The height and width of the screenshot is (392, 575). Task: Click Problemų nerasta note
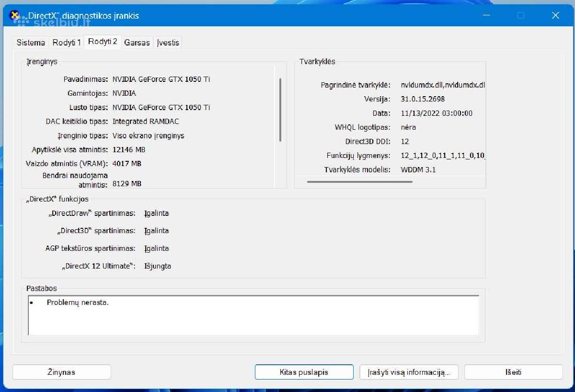point(78,302)
